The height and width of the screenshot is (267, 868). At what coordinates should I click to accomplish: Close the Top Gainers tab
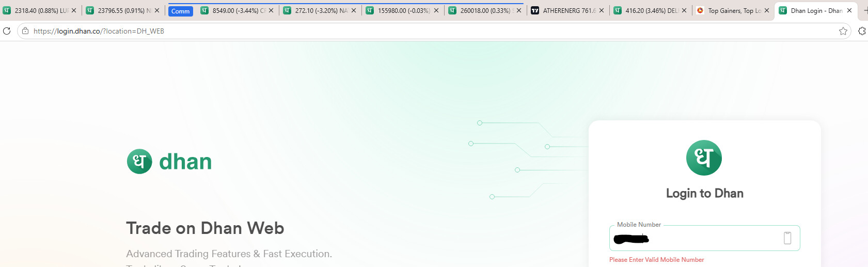click(x=767, y=10)
